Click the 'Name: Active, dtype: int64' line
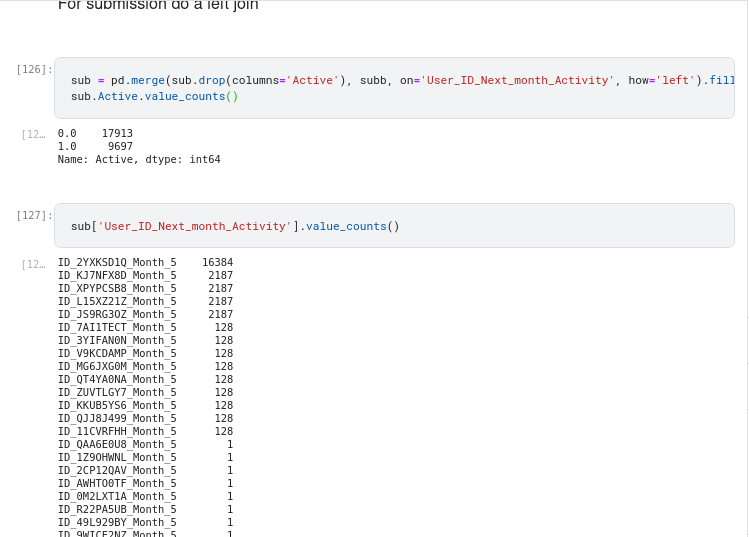Image resolution: width=749 pixels, height=537 pixels. tap(139, 159)
